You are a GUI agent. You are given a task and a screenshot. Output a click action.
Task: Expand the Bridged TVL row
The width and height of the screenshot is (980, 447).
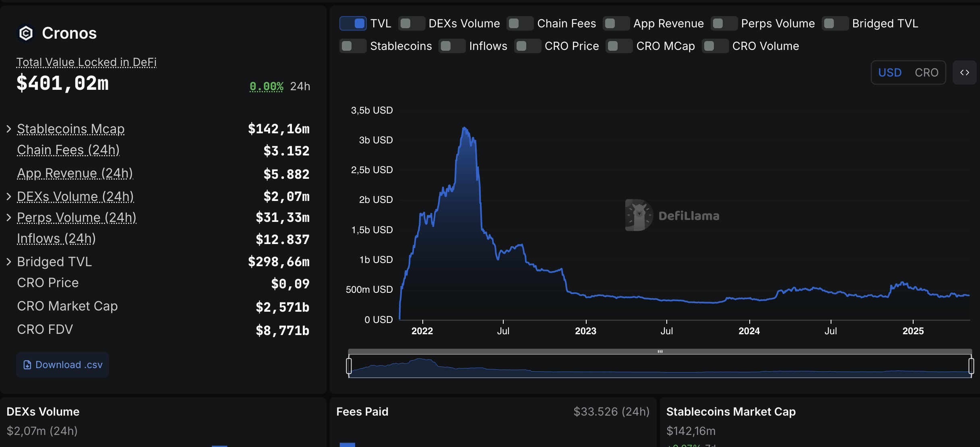(x=9, y=262)
